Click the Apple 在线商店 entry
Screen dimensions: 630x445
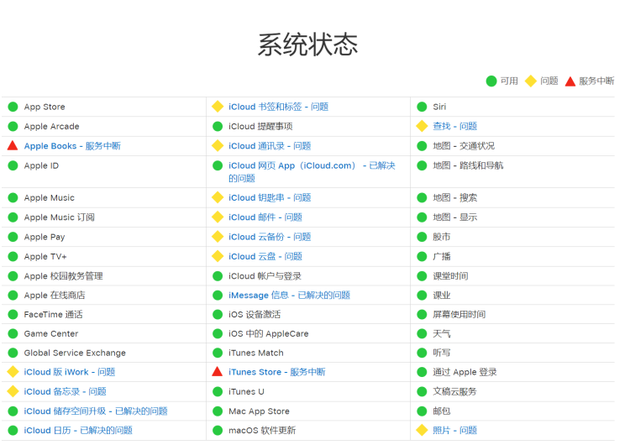tap(55, 295)
